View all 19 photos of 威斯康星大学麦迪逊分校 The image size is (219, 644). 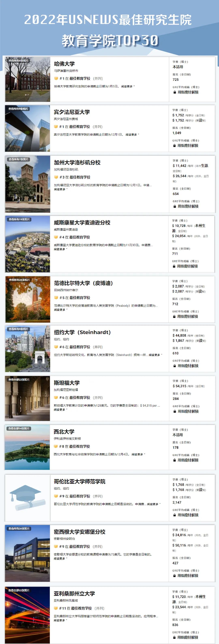[x=19, y=219]
